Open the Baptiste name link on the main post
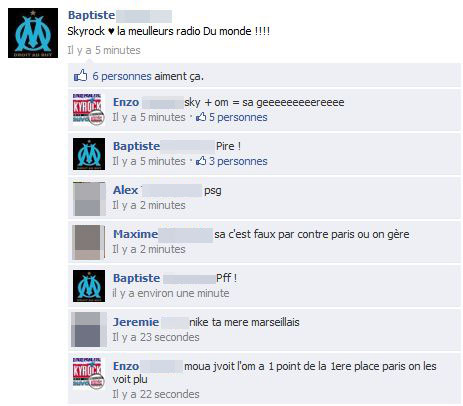 coord(91,15)
